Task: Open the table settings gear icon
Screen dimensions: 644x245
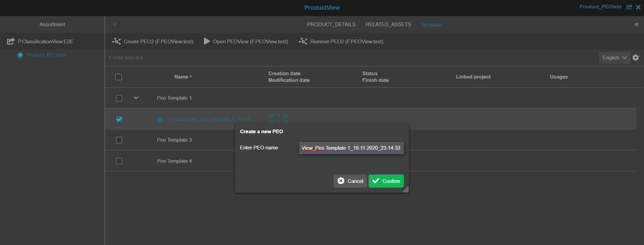Action: pos(636,58)
